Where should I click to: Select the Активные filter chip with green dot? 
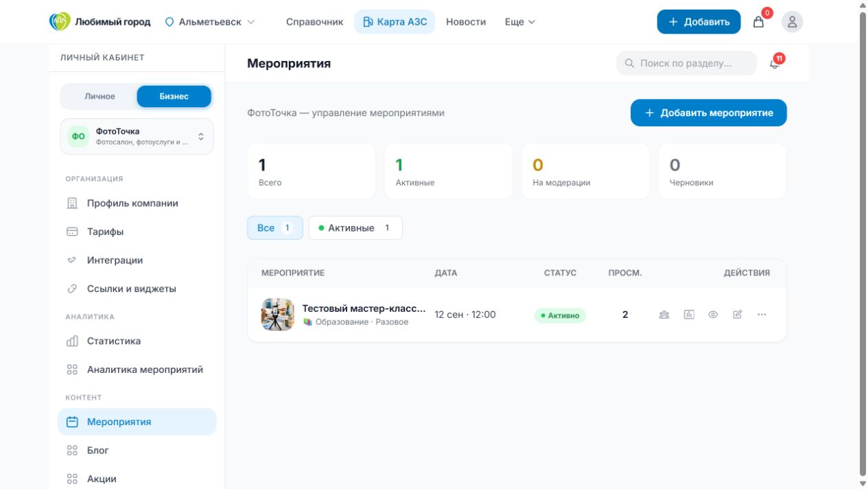pos(355,228)
